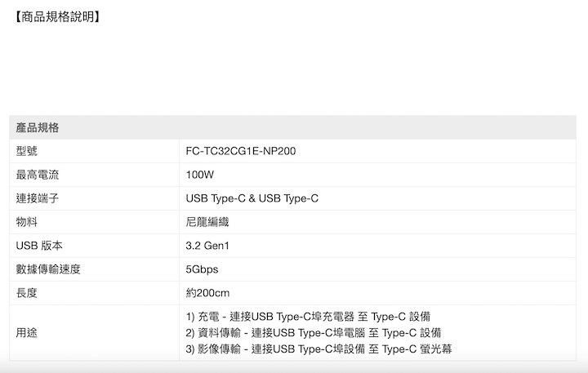Click the USB Type-C & USB Type-C value
Viewport: 588px width, 373px height.
pyautogui.click(x=252, y=198)
